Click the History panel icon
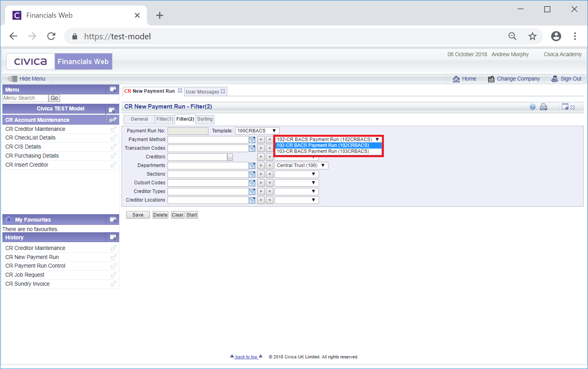Viewport: 588px width, 369px height. pyautogui.click(x=113, y=237)
